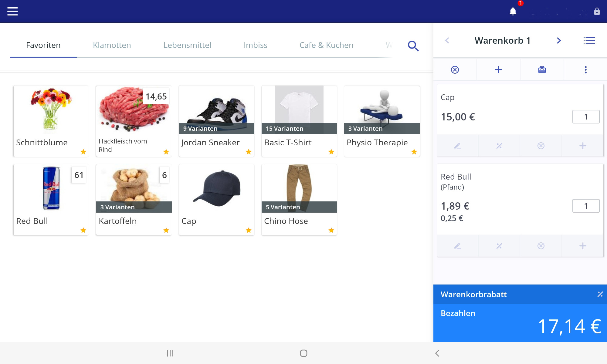Switch to the next cart via right chevron
Viewport: 607px width, 364px height.
[559, 40]
